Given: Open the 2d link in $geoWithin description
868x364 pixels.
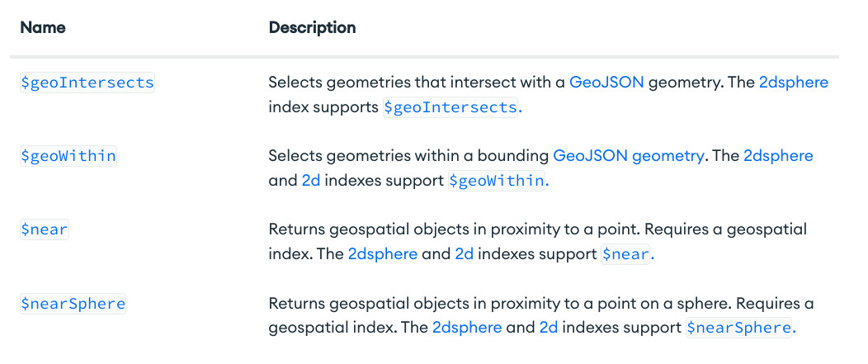Looking at the screenshot, I should point(311,180).
